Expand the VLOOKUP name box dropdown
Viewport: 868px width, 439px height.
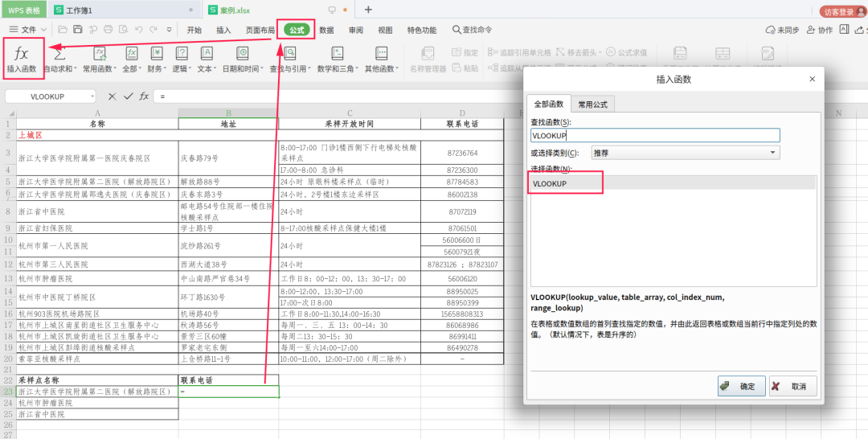click(x=92, y=96)
